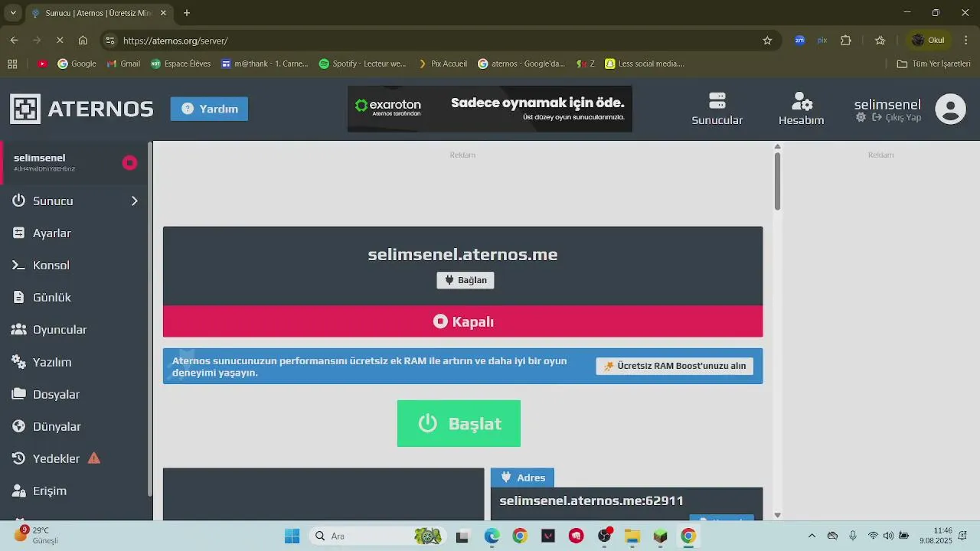Scrollbar up arrow on main content
Viewport: 980px width, 551px height.
coord(777,146)
